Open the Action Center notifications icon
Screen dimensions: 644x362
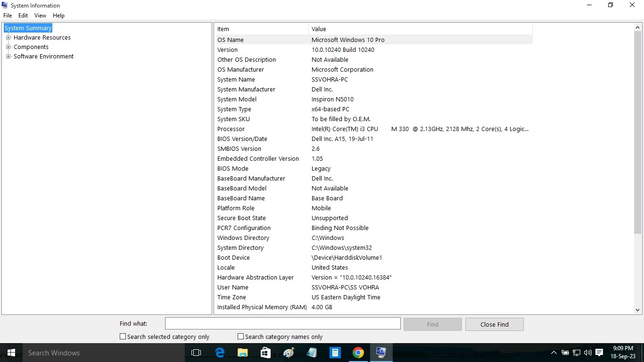coord(599,353)
